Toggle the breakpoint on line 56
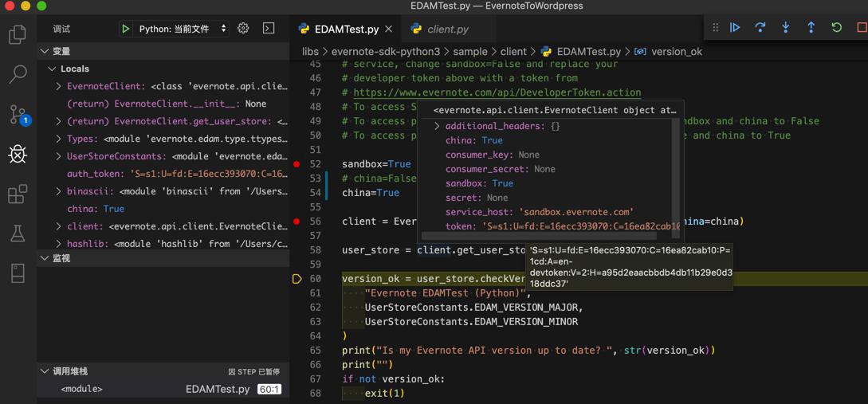 click(297, 222)
